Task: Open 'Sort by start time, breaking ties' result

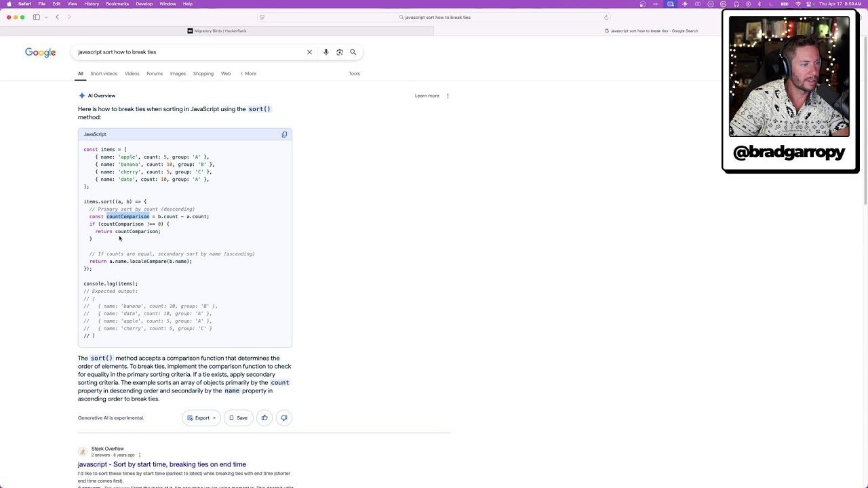Action: point(162,464)
